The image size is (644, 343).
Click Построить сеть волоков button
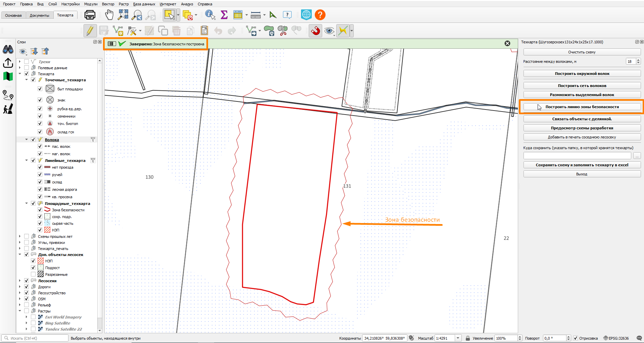click(582, 86)
